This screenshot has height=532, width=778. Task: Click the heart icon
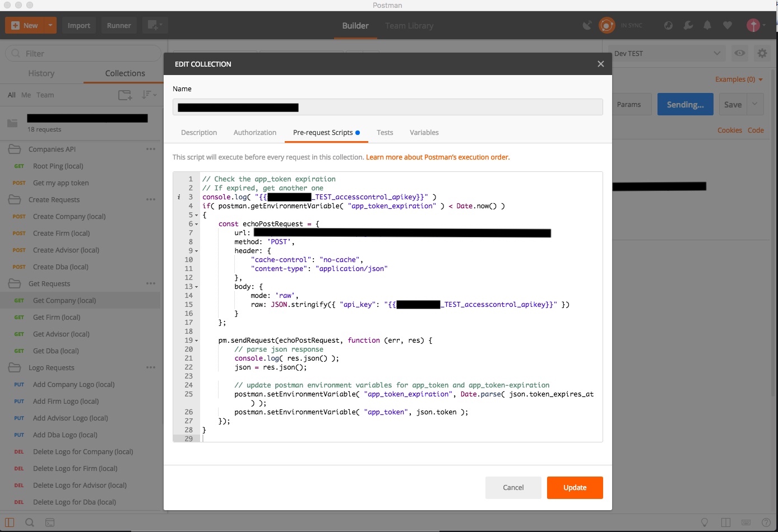coord(728,25)
